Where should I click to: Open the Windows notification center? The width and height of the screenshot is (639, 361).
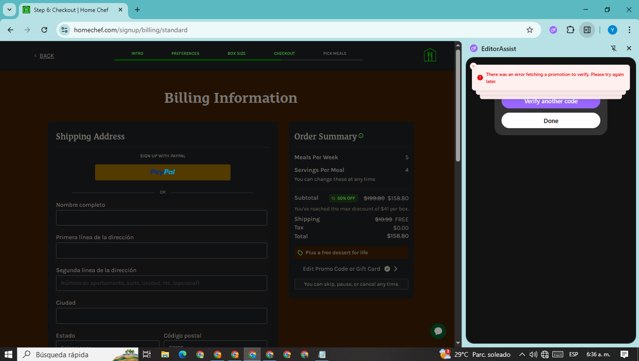click(624, 354)
